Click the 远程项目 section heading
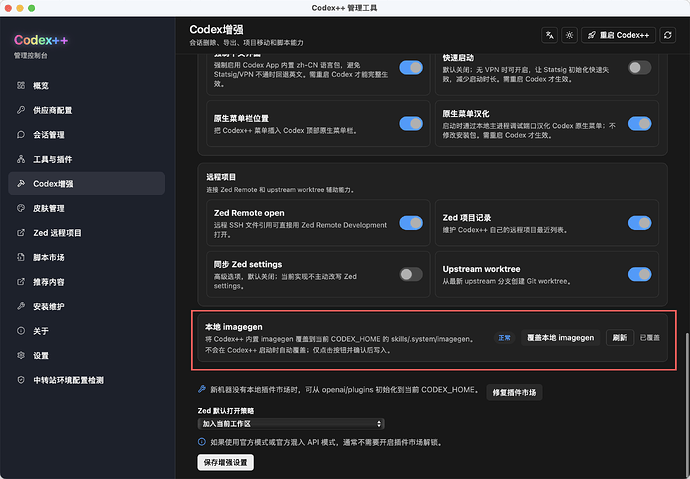This screenshot has height=479, width=690. [x=221, y=177]
